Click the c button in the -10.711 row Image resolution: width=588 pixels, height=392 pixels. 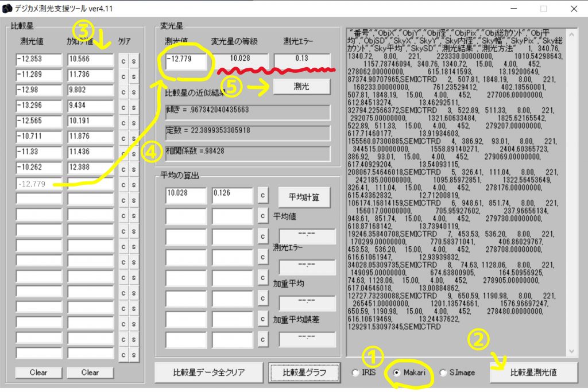click(x=123, y=139)
